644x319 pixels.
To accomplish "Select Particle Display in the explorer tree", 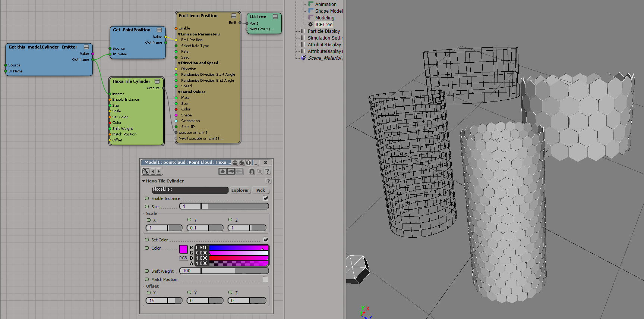I will click(323, 31).
